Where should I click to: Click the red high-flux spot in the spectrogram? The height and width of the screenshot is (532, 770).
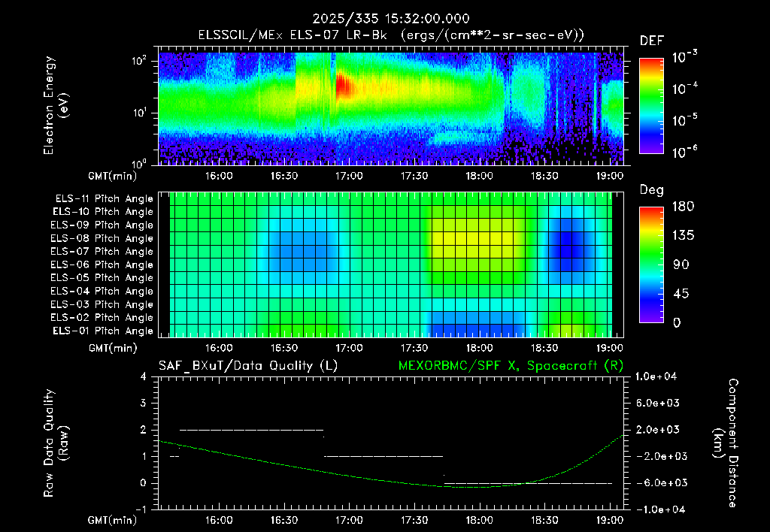click(x=343, y=86)
